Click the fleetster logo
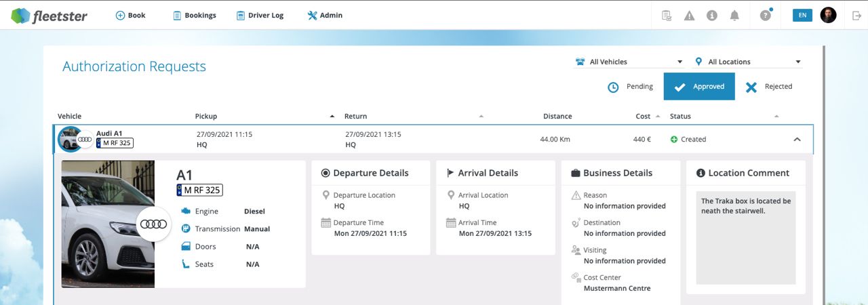The height and width of the screenshot is (305, 868). point(50,15)
